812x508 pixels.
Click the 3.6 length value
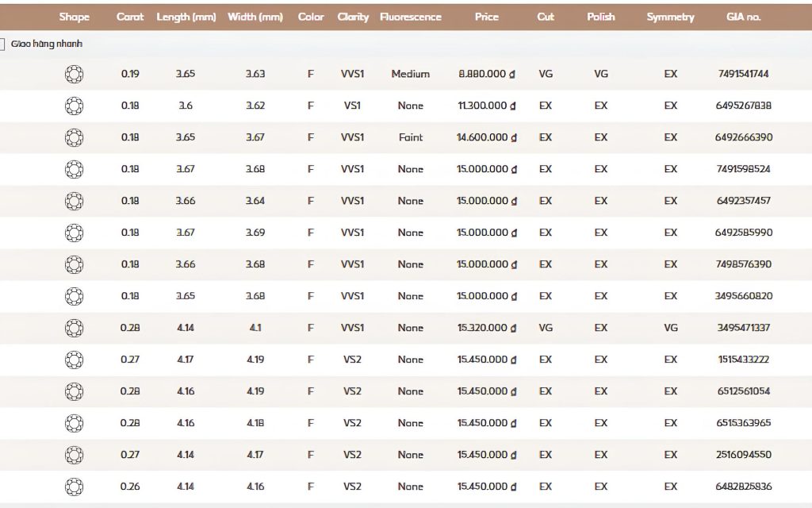pyautogui.click(x=186, y=106)
